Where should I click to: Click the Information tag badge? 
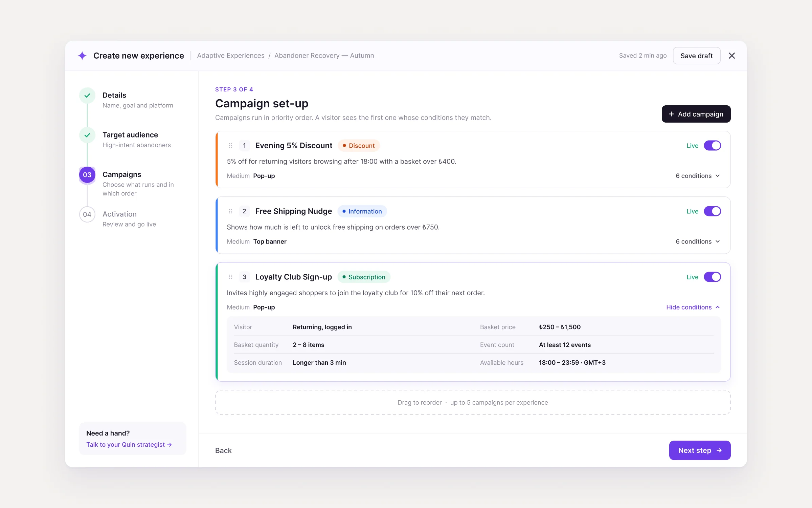(x=362, y=211)
